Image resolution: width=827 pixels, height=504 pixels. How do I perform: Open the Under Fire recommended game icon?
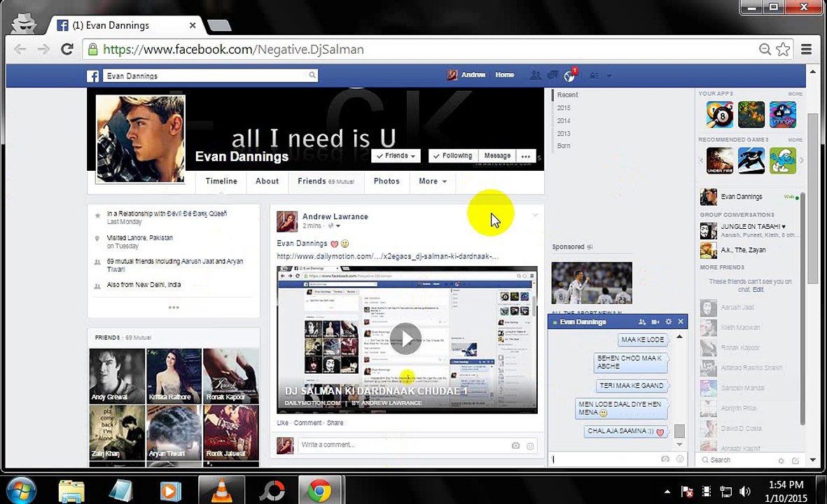720,160
